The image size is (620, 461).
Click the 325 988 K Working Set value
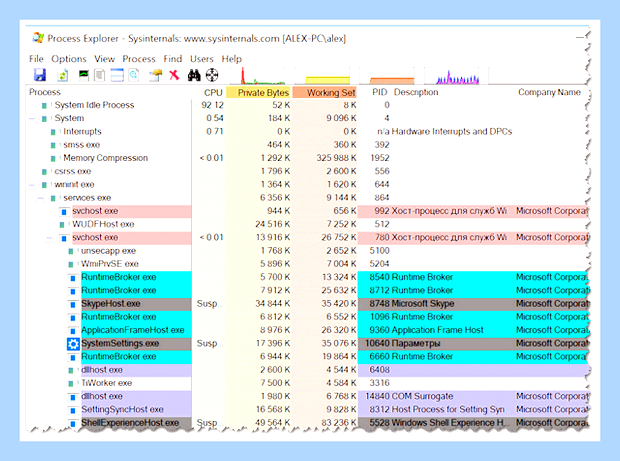point(336,158)
